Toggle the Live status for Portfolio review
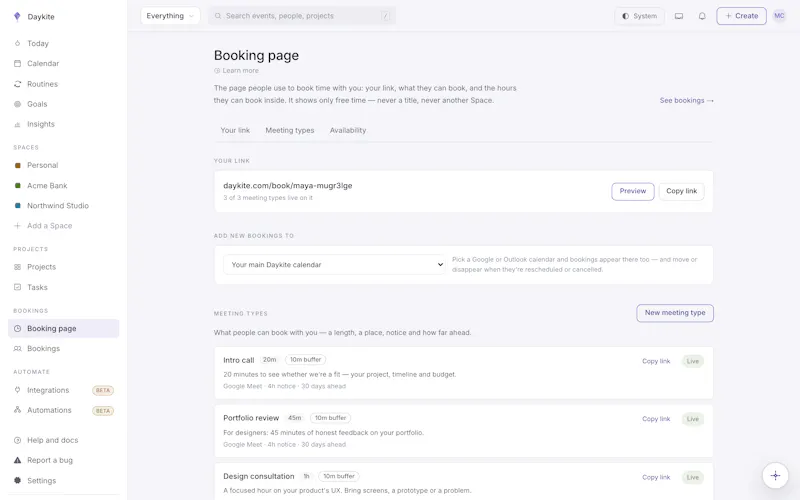 pos(692,419)
